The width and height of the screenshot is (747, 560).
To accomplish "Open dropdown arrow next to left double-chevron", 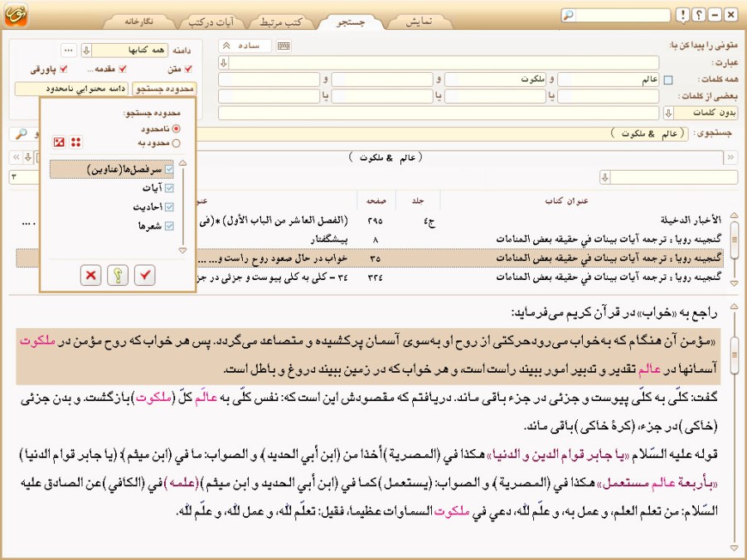I will [28, 157].
